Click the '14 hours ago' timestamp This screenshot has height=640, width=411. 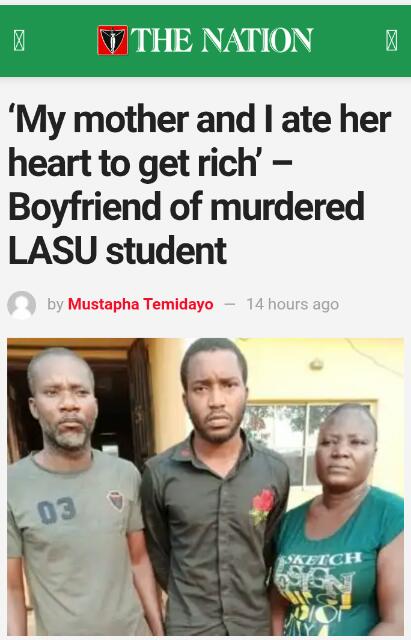pos(293,304)
